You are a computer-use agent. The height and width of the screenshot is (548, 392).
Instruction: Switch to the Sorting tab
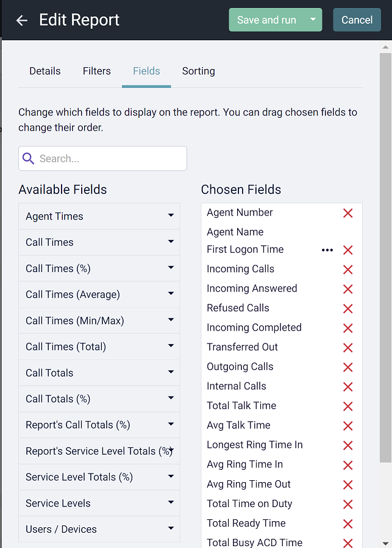click(198, 71)
